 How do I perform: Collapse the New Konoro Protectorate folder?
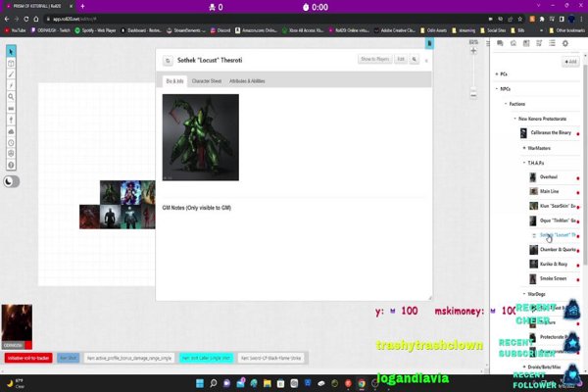pos(514,119)
